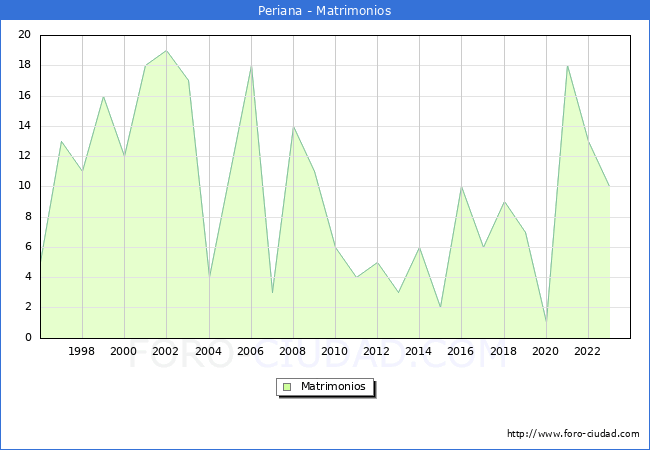650x450 pixels.
Task: Click the 2021 peak data point at 18
Action: click(x=568, y=65)
